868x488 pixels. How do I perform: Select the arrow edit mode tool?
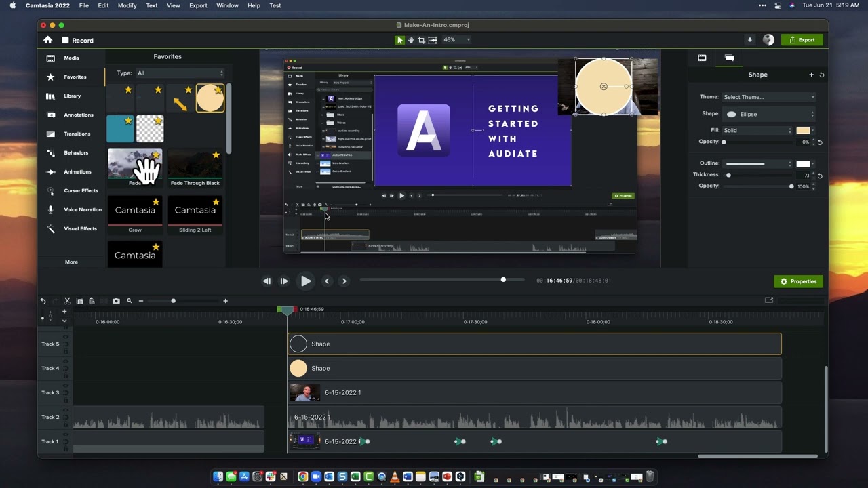(x=400, y=40)
